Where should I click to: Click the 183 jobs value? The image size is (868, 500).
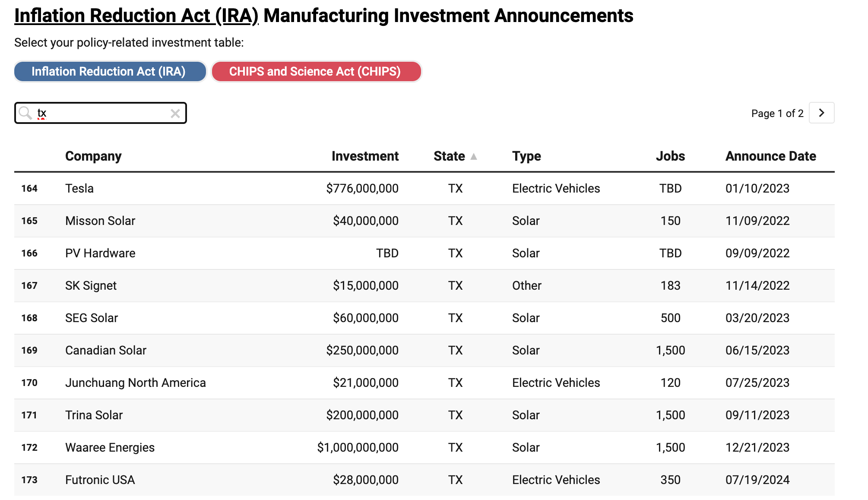(670, 285)
